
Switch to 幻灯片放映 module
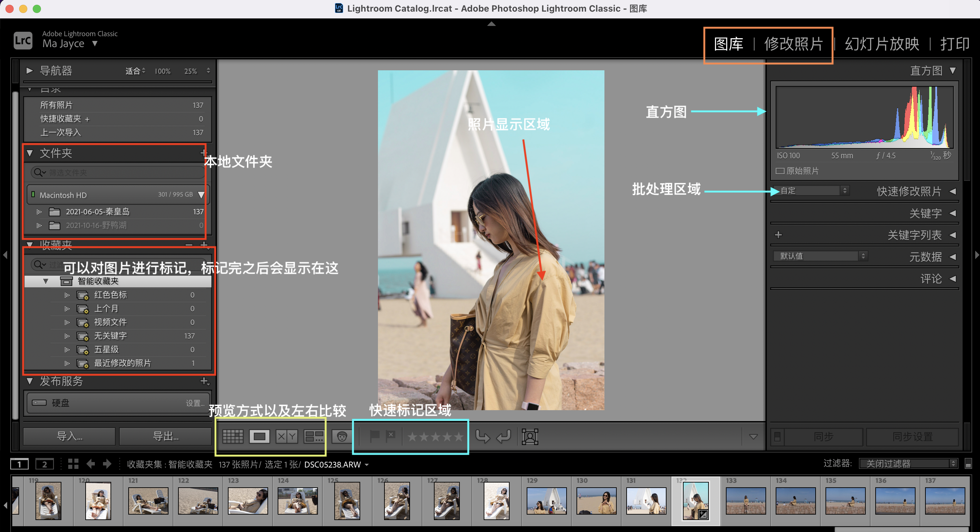pos(882,44)
